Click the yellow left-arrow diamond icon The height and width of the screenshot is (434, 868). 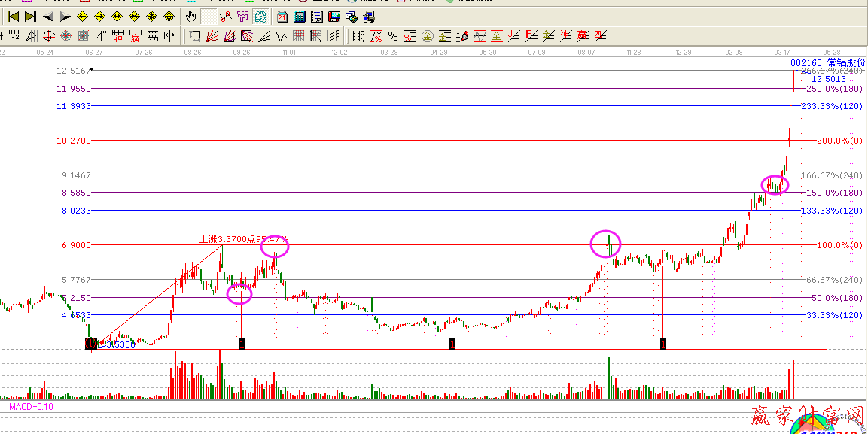point(82,16)
